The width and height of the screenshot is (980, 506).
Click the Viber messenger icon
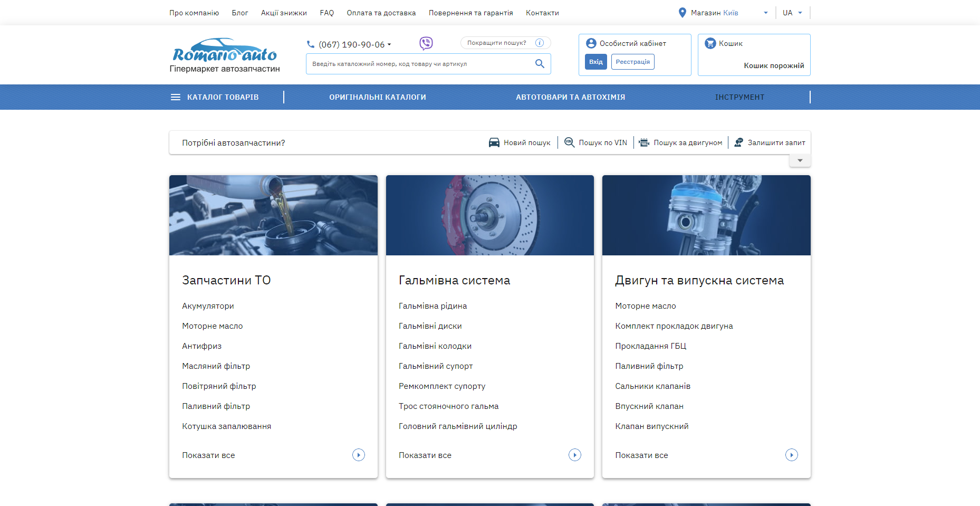(x=426, y=43)
